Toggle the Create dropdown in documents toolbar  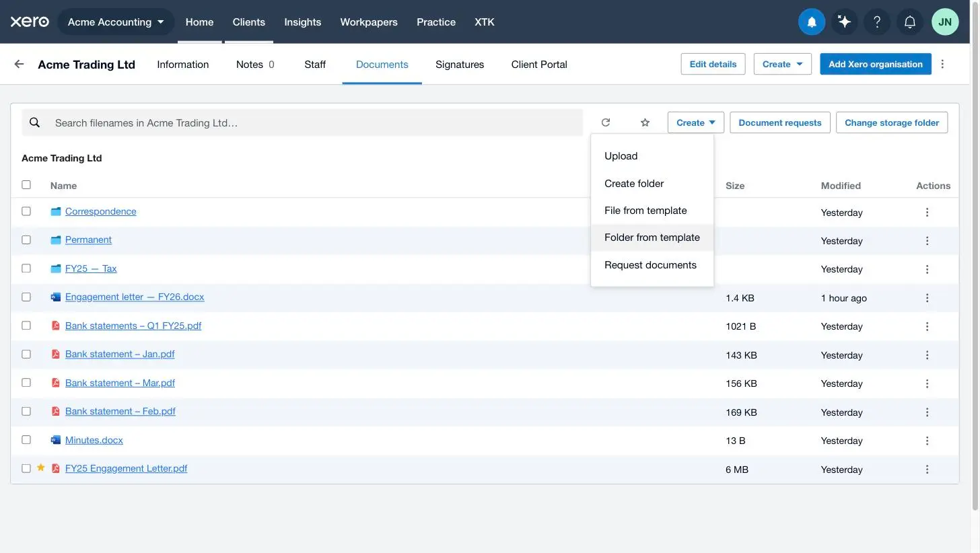click(x=696, y=122)
